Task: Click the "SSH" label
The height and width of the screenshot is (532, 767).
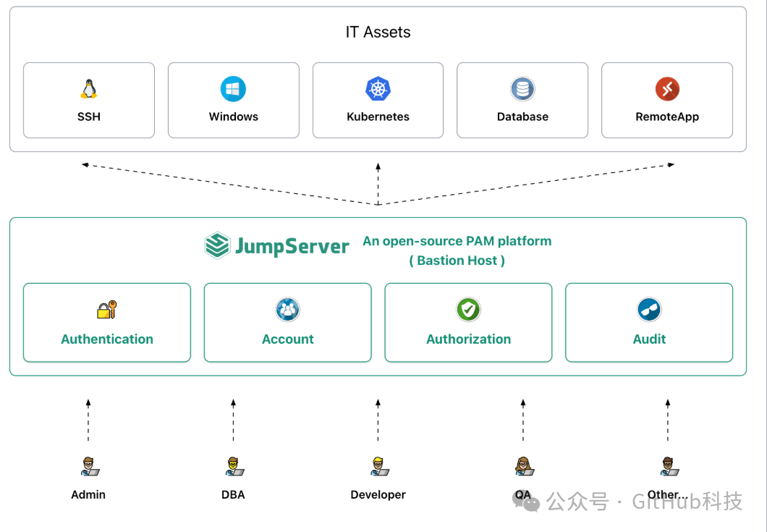Action: [x=88, y=117]
